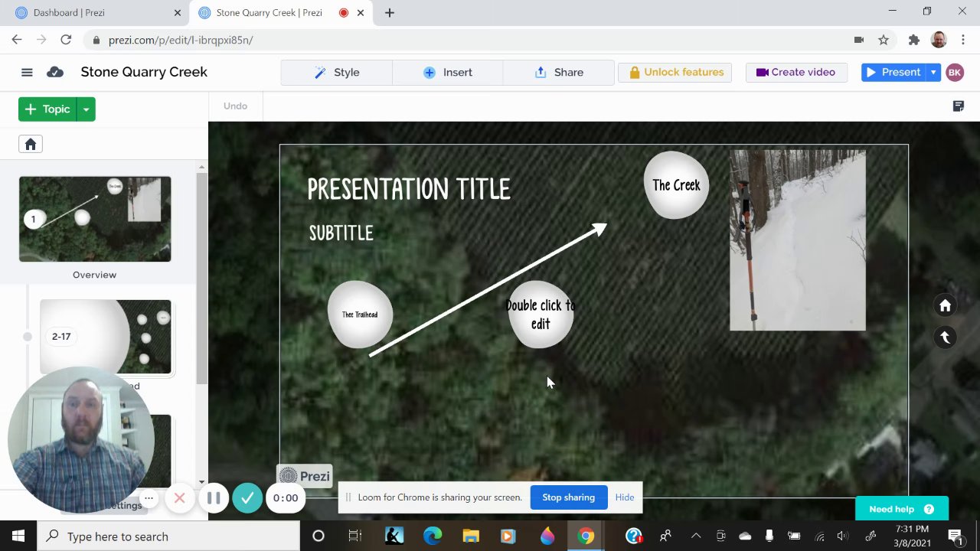Select Thee Trailhead topic bubble
The image size is (980, 551).
tap(360, 315)
